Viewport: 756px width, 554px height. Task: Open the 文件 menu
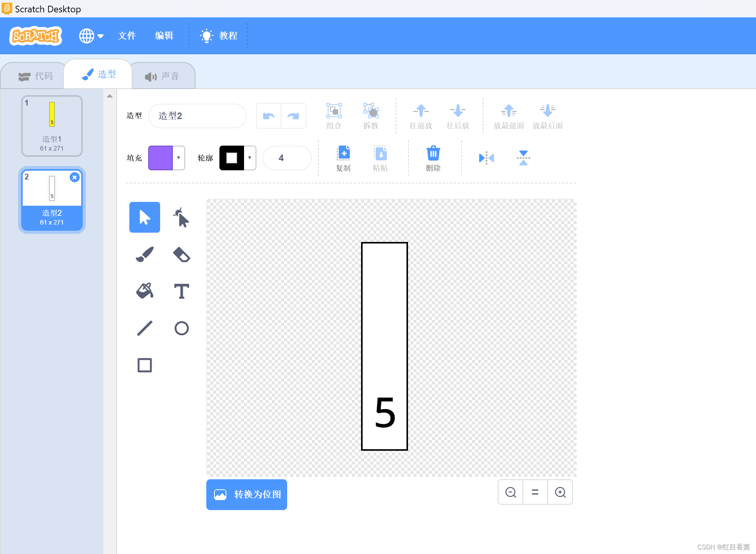127,36
